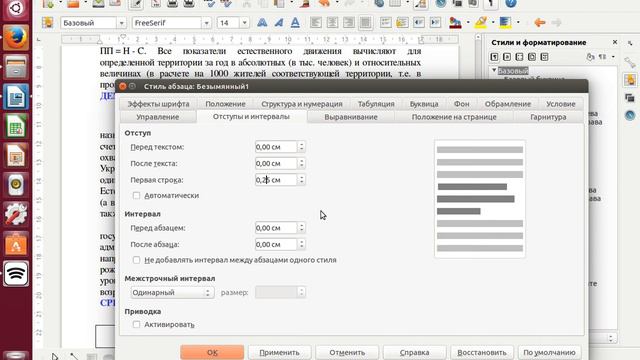Click the bold formatting icon in Writer toolbar
Screen dimensions: 640x360
[262, 22]
